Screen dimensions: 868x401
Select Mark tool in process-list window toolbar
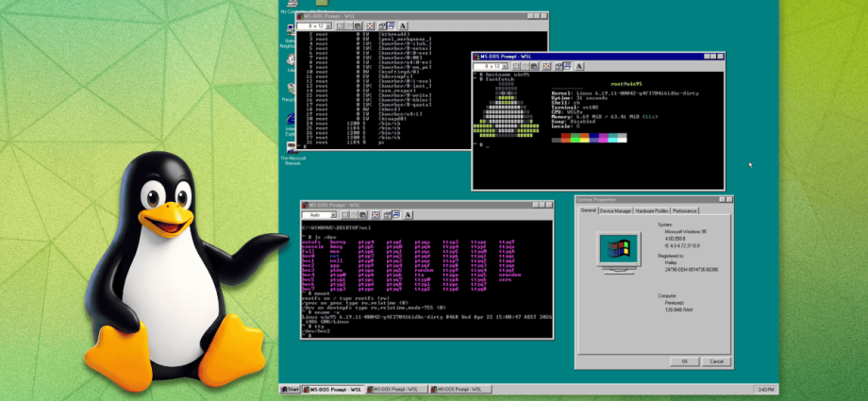(341, 26)
